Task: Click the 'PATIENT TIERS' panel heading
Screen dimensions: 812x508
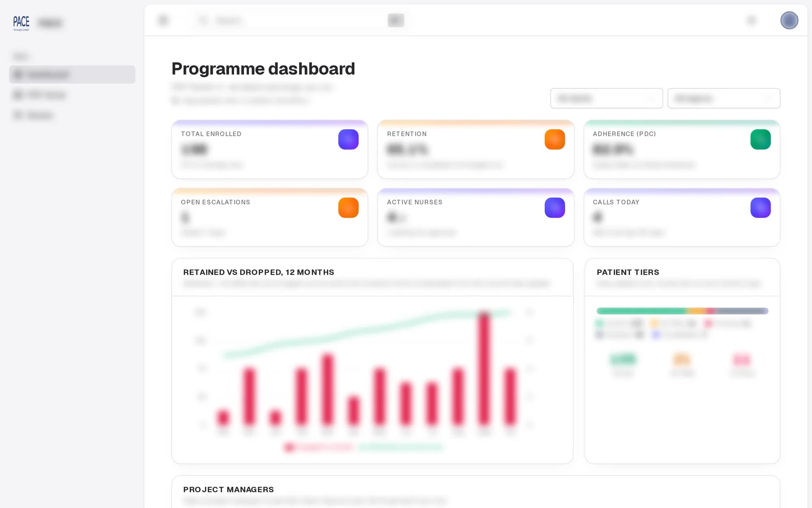Action: [x=628, y=272]
